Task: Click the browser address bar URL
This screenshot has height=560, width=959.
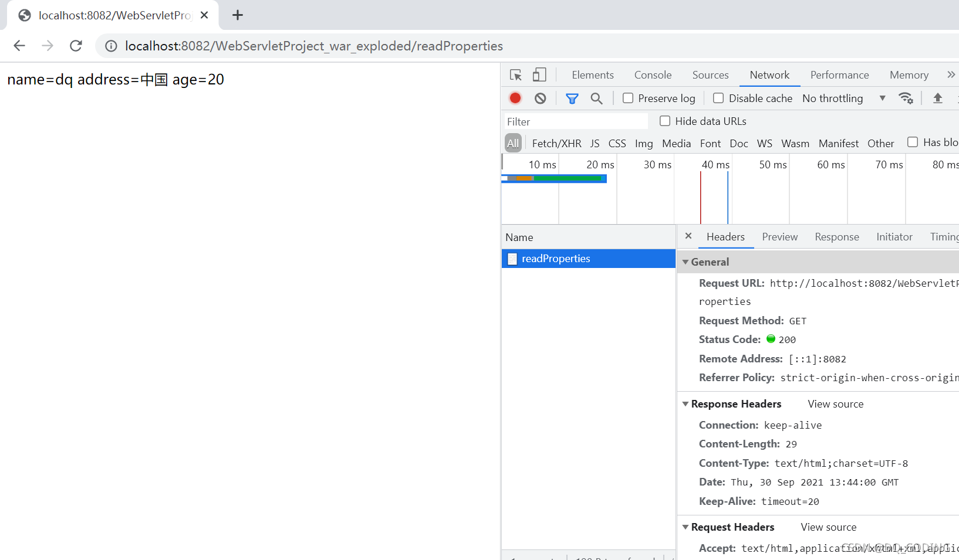Action: click(x=314, y=46)
